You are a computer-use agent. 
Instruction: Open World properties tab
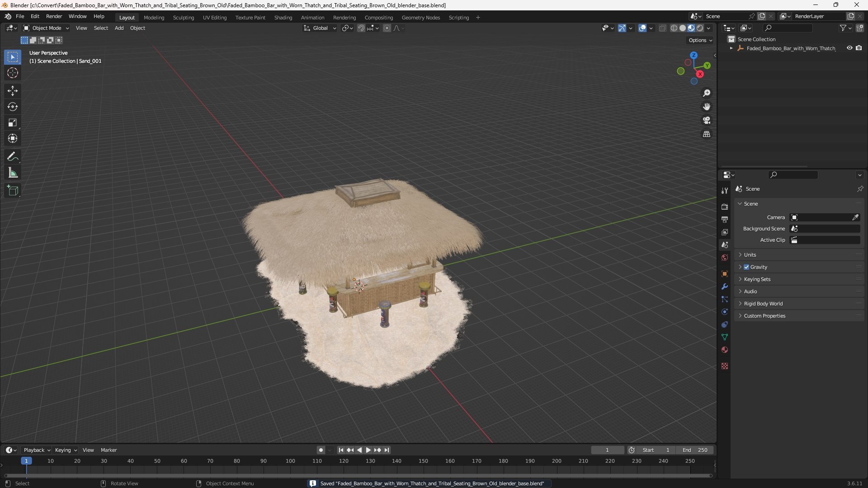point(725,258)
